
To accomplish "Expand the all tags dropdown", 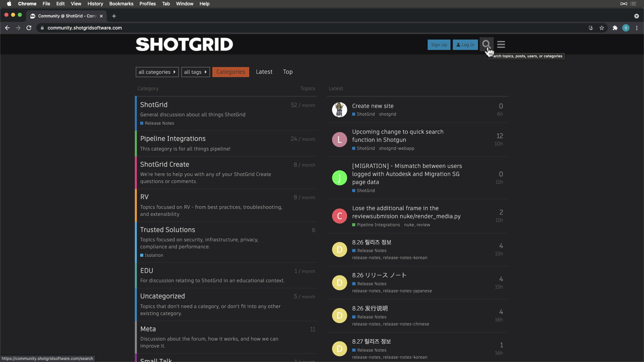I will point(196,72).
